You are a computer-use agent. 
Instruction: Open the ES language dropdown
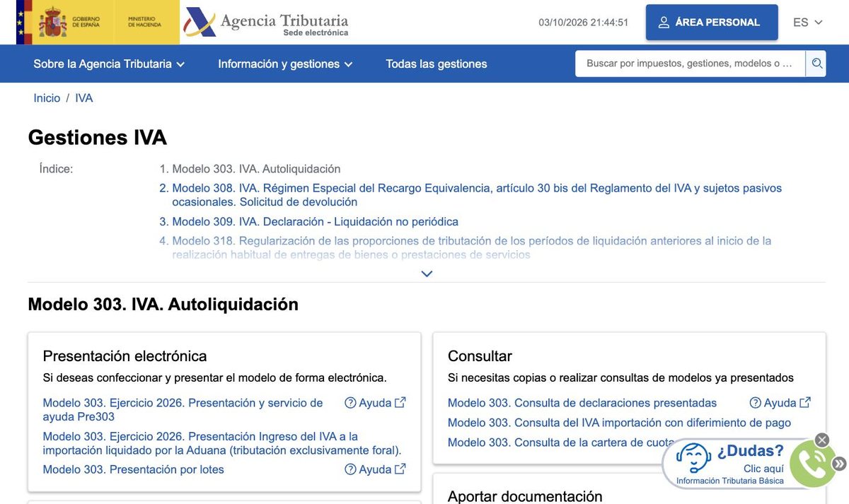808,23
